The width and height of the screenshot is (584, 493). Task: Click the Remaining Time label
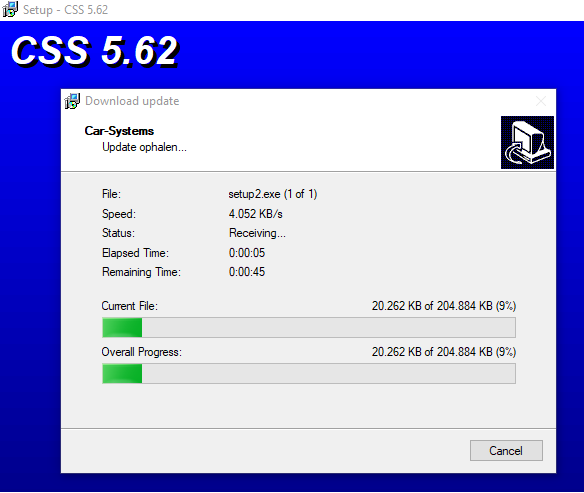(141, 272)
